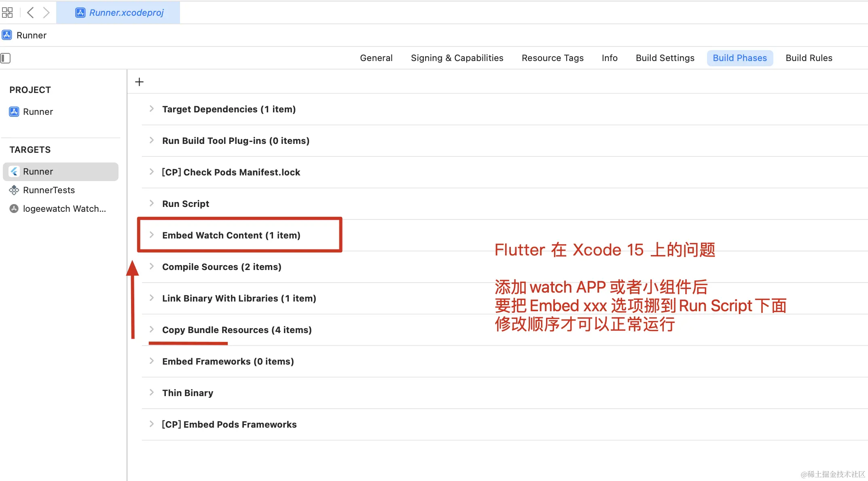Select the logeewatch Watch target
This screenshot has width=868, height=481.
click(64, 209)
